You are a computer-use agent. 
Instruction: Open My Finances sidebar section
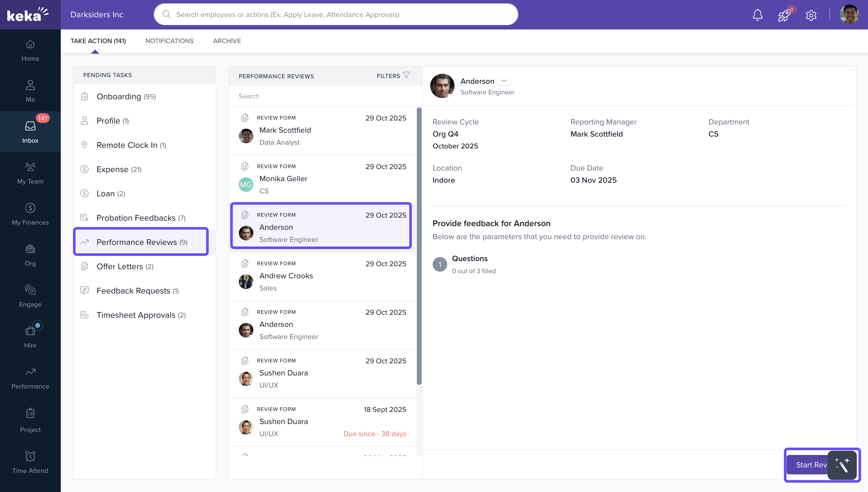tap(30, 214)
